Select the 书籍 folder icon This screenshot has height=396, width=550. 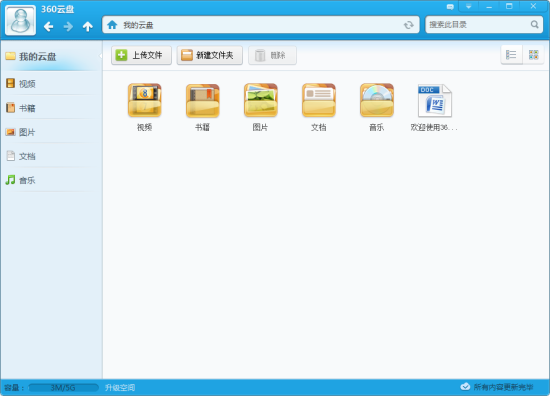tap(203, 100)
